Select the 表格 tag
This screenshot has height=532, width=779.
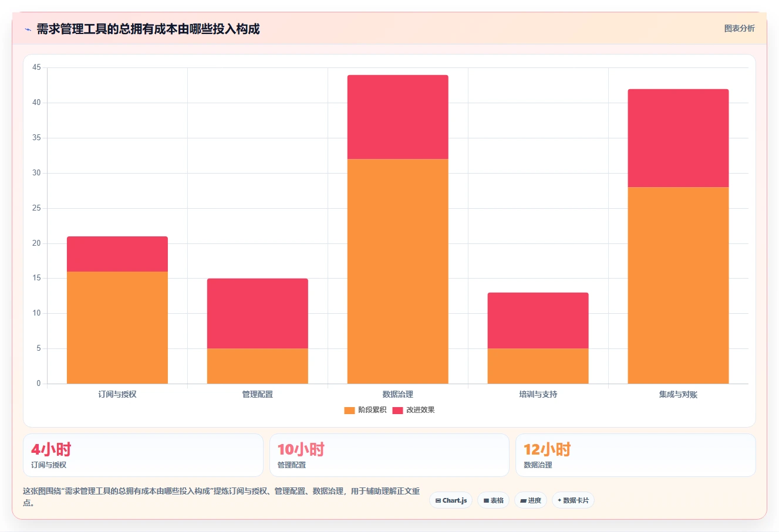pos(494,500)
